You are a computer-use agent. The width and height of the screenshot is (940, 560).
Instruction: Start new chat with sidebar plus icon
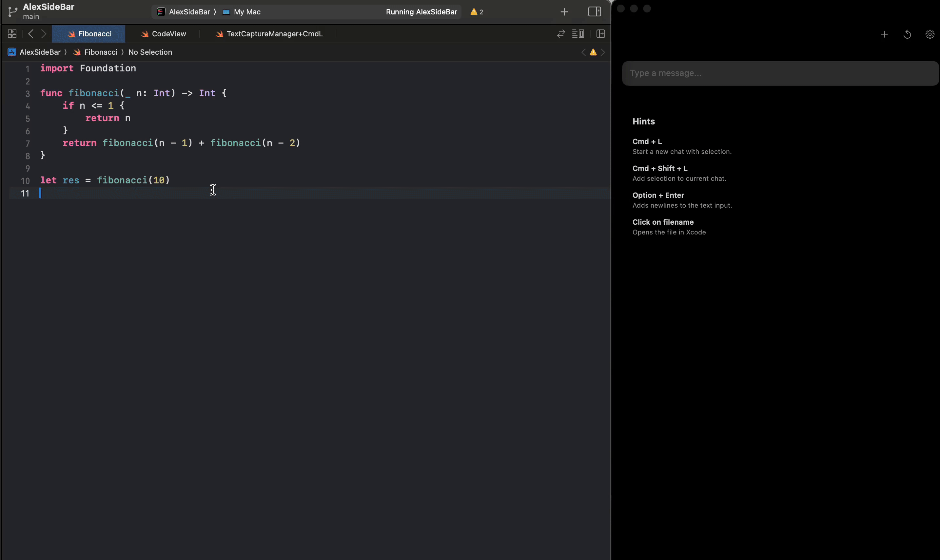[884, 34]
